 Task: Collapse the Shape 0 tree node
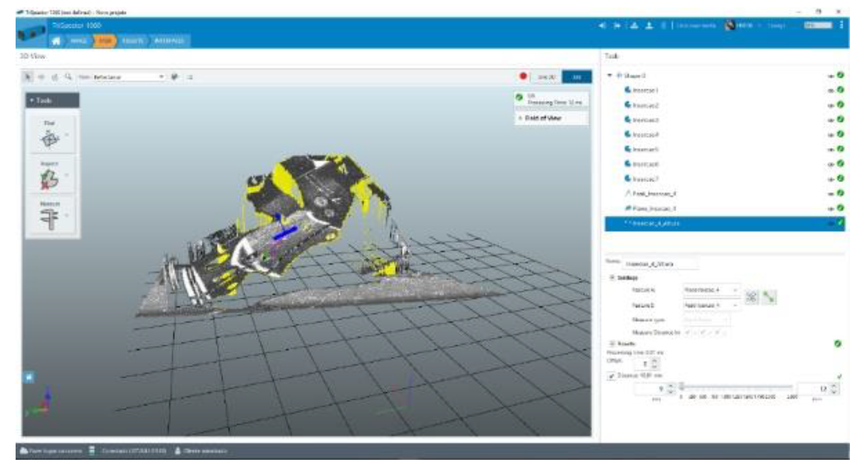coord(610,75)
